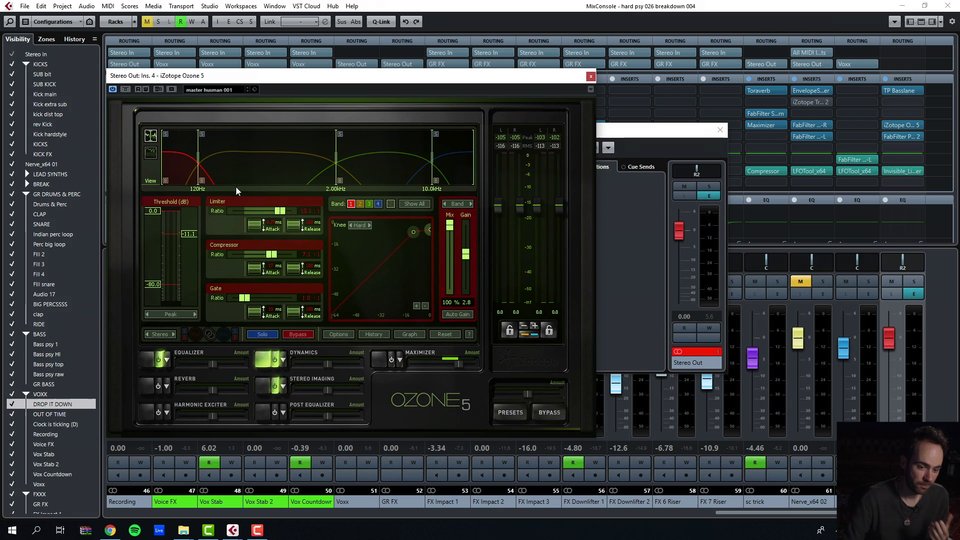960x540 pixels.
Task: Toggle the visibility checkmark for Kick main
Action: click(x=12, y=94)
